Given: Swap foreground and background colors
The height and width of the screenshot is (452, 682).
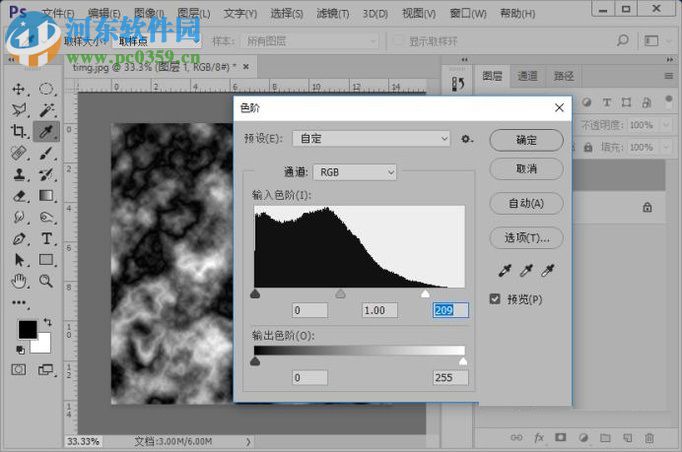Looking at the screenshot, I should (x=47, y=322).
